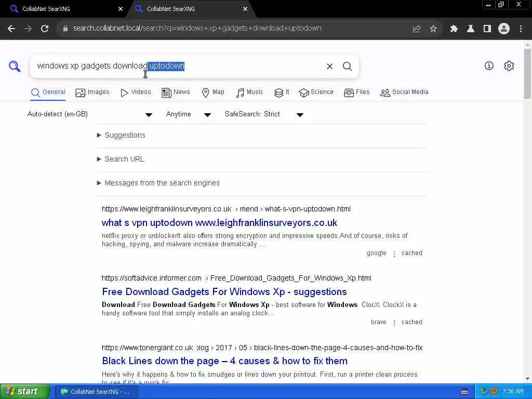Open the Auto-detect (en-GB) language dropdown

[89, 114]
